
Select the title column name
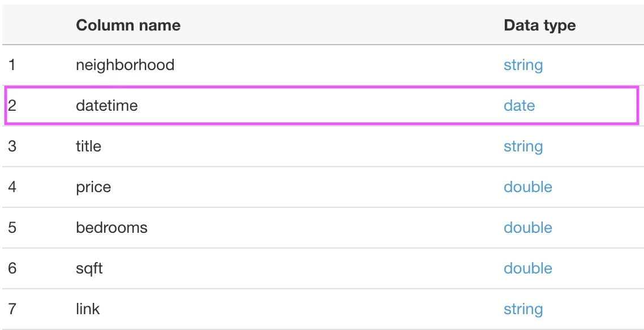88,146
